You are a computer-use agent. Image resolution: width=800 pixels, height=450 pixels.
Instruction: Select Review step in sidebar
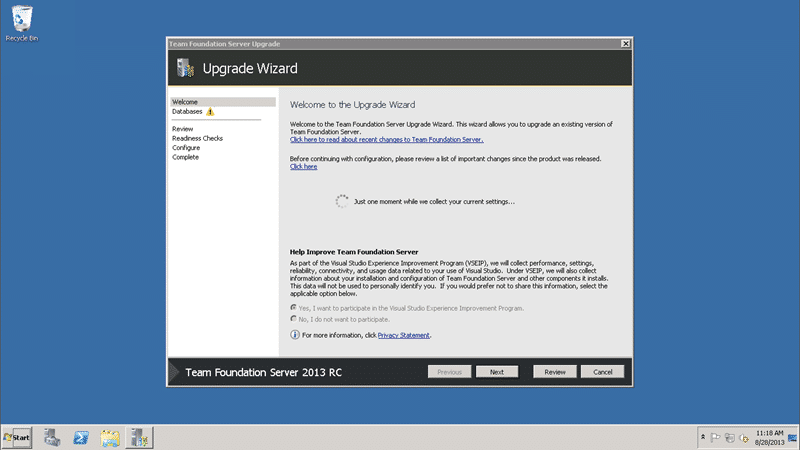tap(182, 129)
